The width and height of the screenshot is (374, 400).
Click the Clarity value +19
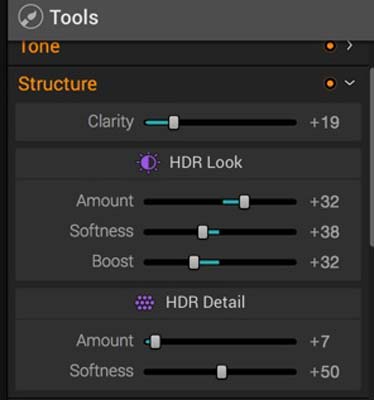(x=325, y=123)
